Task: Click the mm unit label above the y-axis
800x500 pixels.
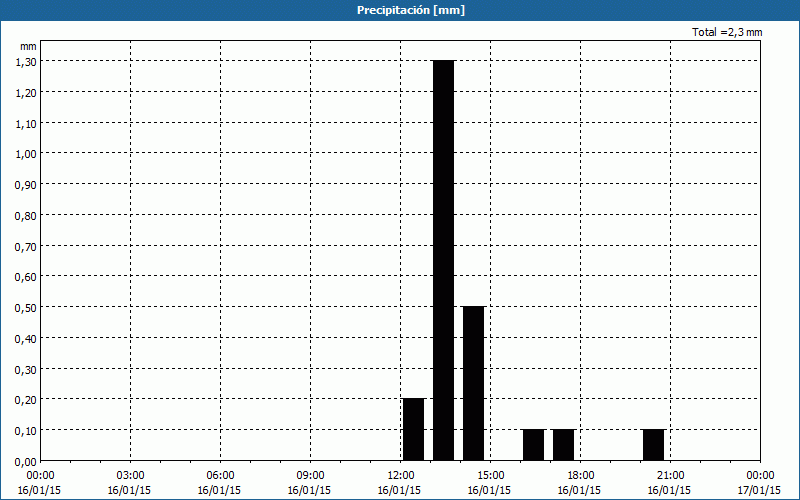Action: click(x=28, y=46)
